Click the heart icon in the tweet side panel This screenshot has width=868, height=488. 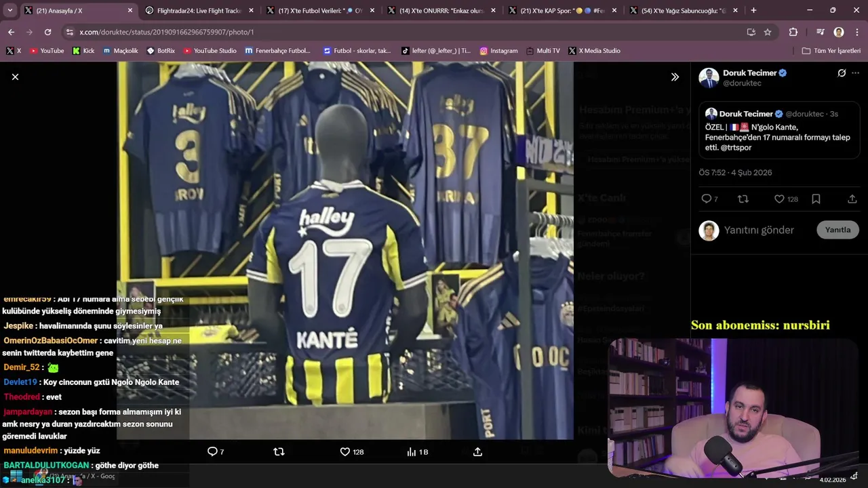779,199
